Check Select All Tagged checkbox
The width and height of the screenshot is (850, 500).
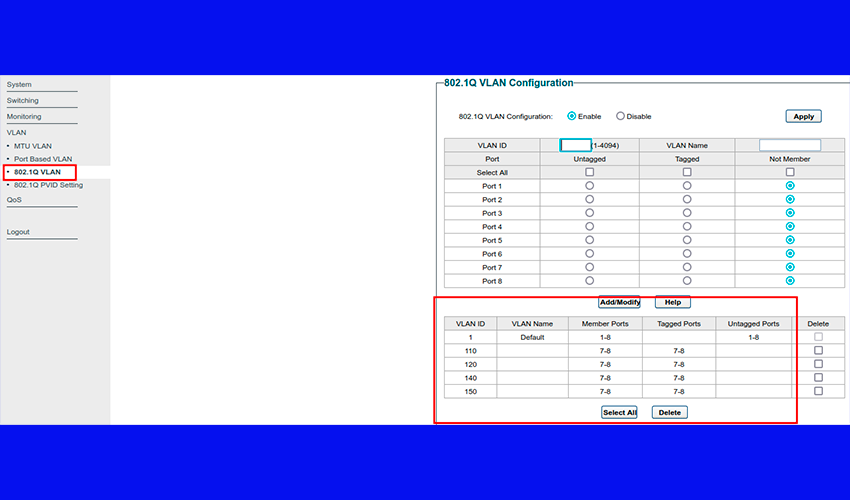pyautogui.click(x=687, y=172)
